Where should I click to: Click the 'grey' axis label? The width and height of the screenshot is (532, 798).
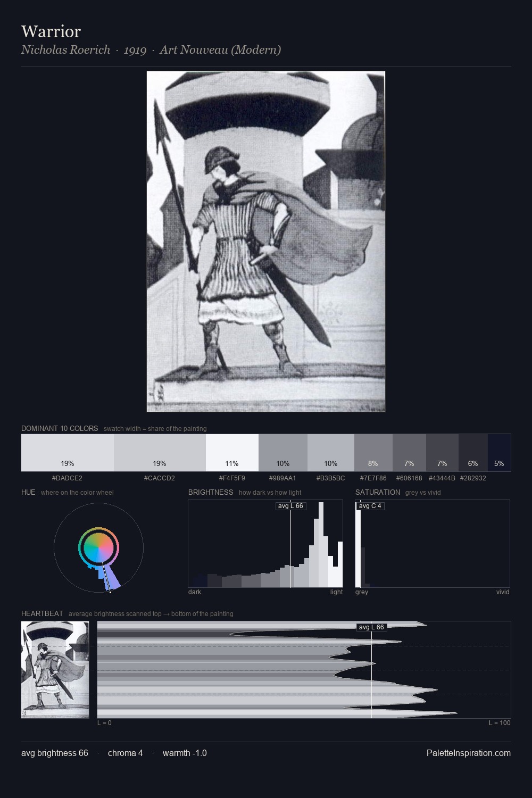pos(362,592)
